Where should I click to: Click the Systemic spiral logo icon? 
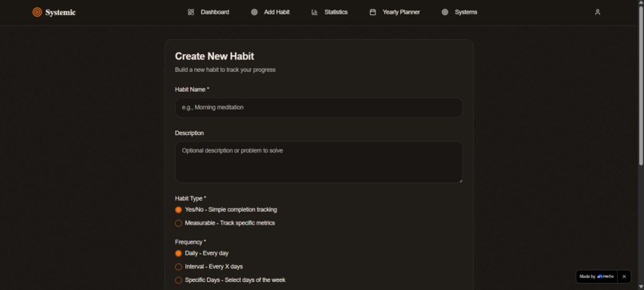point(37,12)
